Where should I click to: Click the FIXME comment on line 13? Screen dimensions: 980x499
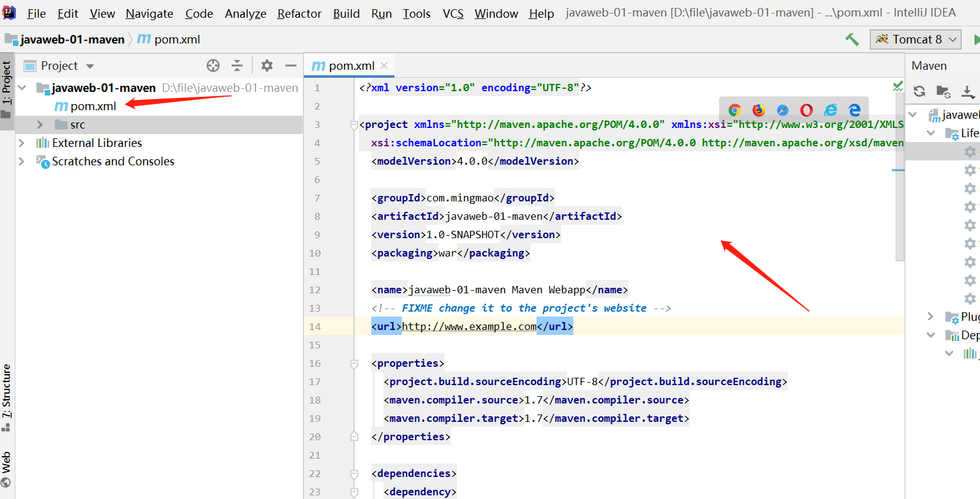[521, 308]
